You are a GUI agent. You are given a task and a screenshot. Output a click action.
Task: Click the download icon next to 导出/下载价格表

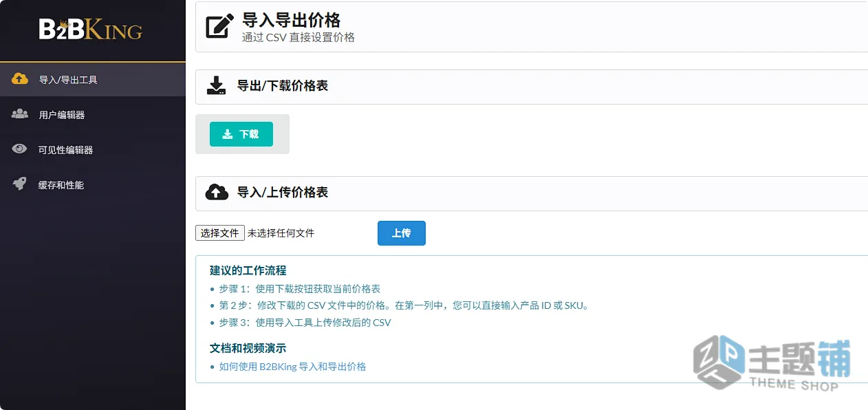coord(217,86)
